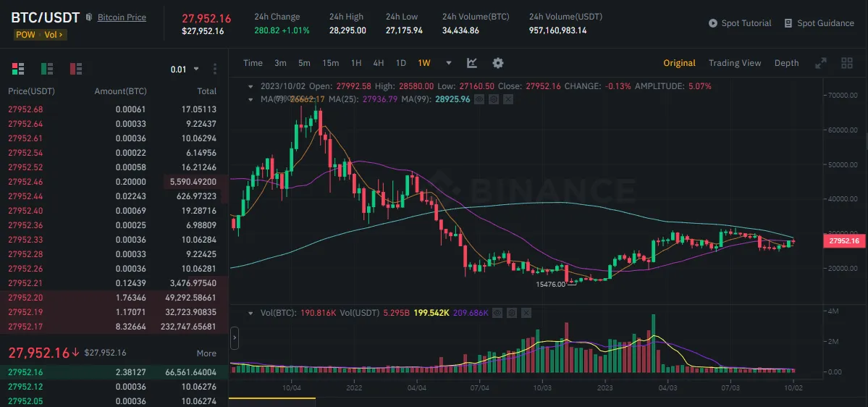Viewport: 868px width, 407px height.
Task: Hide the MA indicator using eye icon
Action: pyautogui.click(x=479, y=98)
